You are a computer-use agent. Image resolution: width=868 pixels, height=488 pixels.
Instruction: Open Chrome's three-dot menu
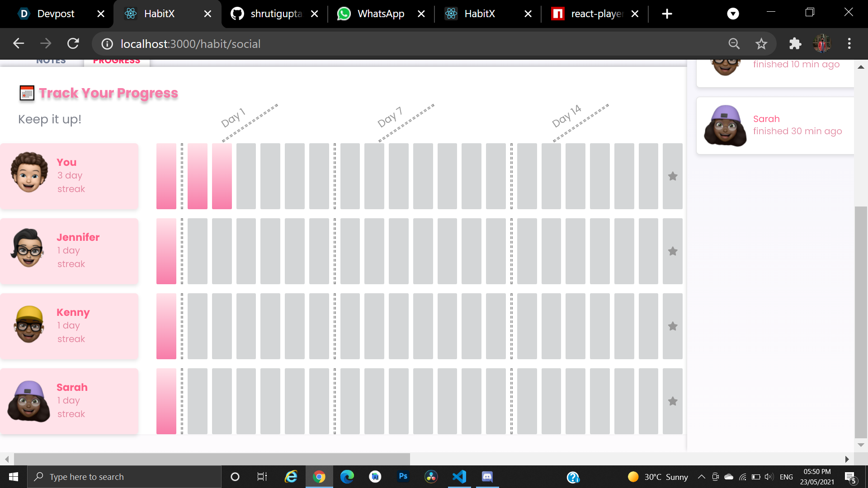(x=849, y=44)
